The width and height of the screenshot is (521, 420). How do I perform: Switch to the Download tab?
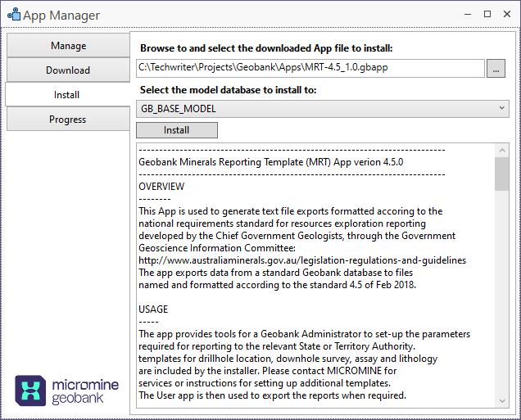tap(67, 70)
